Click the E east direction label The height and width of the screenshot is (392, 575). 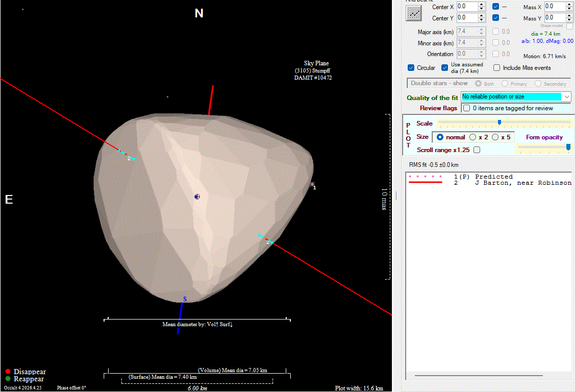click(x=9, y=200)
